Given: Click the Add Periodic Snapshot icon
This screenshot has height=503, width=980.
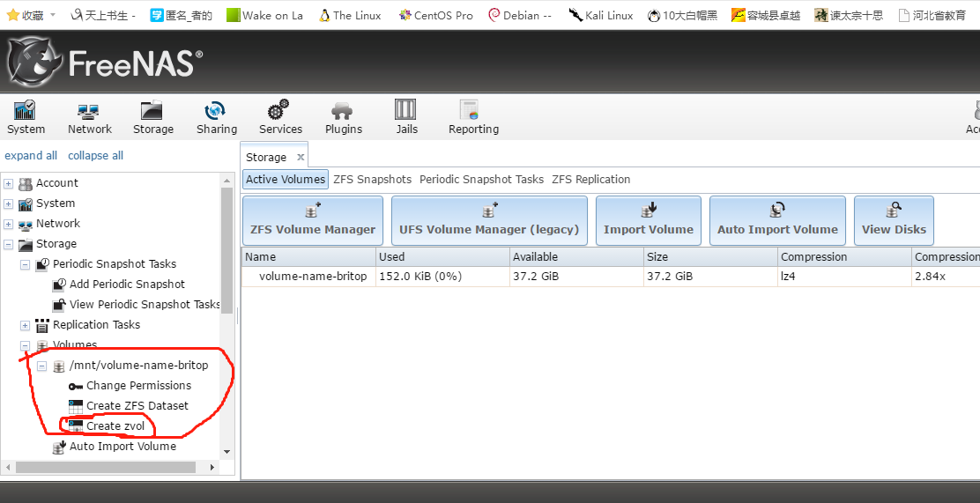Looking at the screenshot, I should point(59,285).
